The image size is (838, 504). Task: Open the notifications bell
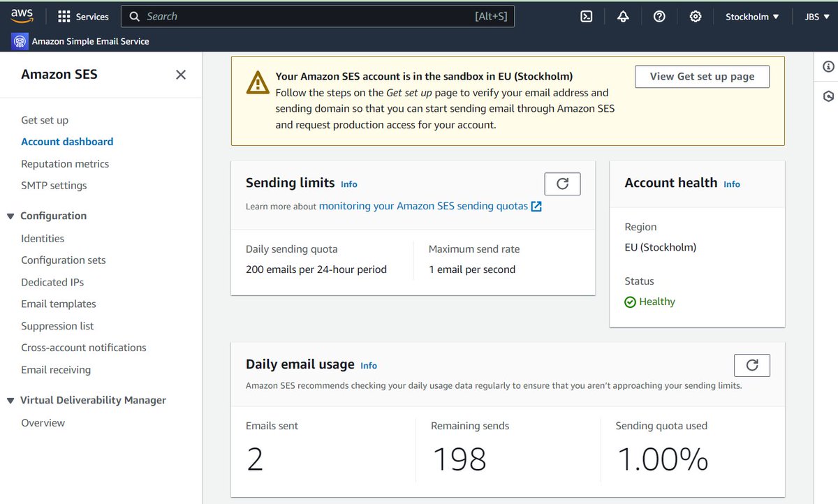point(623,17)
